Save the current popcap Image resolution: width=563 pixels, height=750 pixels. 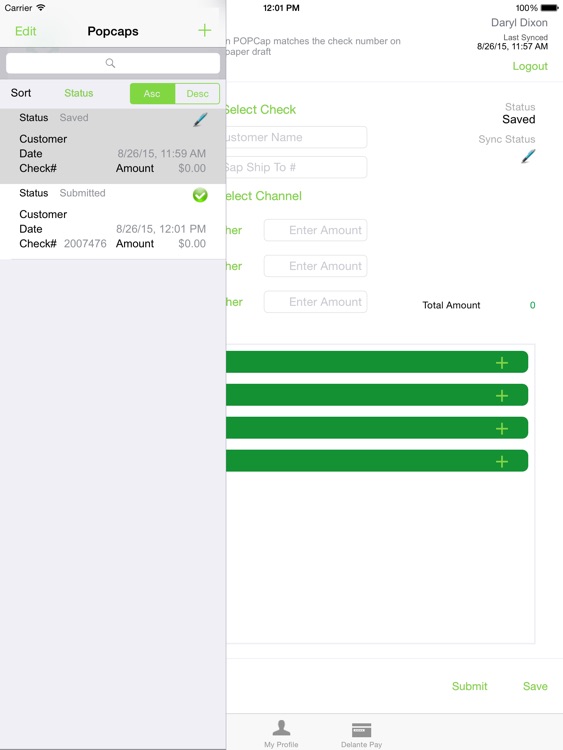click(x=535, y=686)
